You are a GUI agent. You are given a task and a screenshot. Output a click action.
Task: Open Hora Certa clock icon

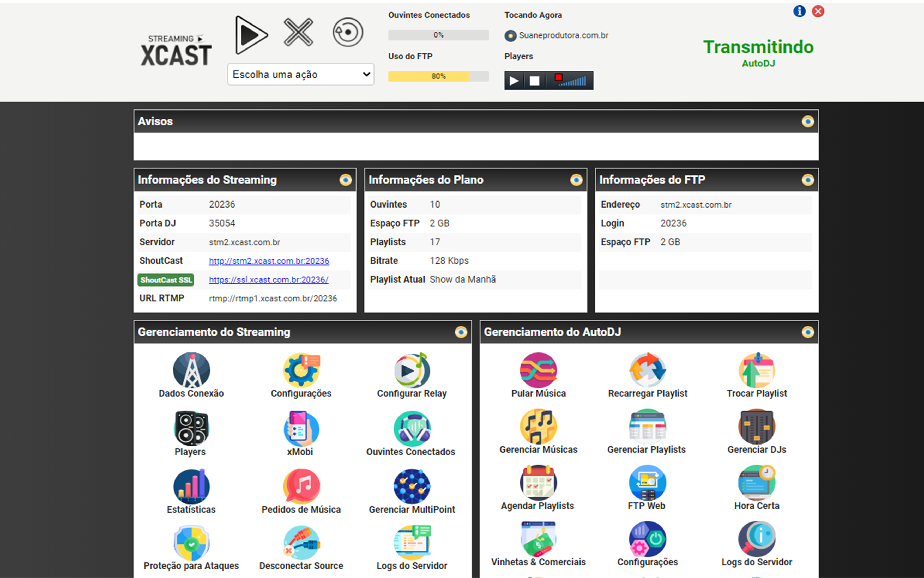[x=757, y=482]
